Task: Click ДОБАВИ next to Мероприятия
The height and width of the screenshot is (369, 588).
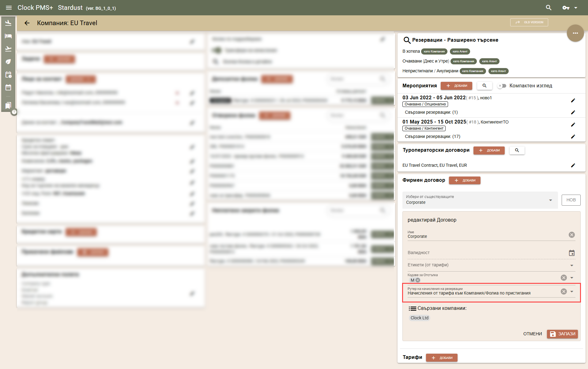Action: click(x=456, y=86)
